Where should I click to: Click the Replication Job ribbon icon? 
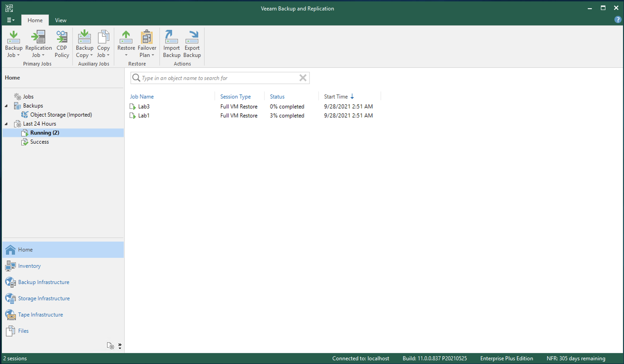[x=39, y=37]
